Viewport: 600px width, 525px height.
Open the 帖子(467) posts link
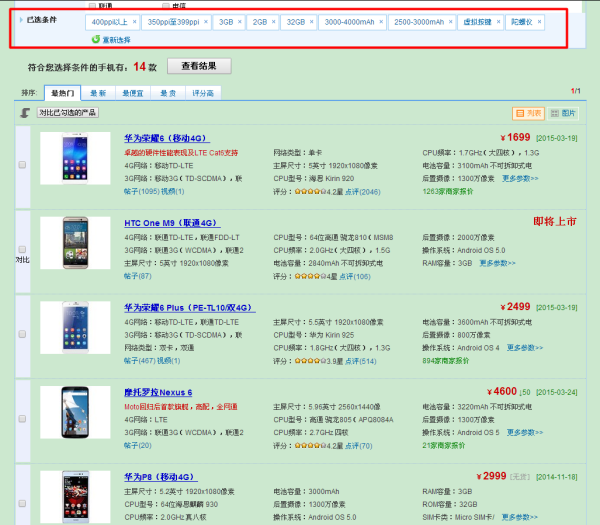140,360
